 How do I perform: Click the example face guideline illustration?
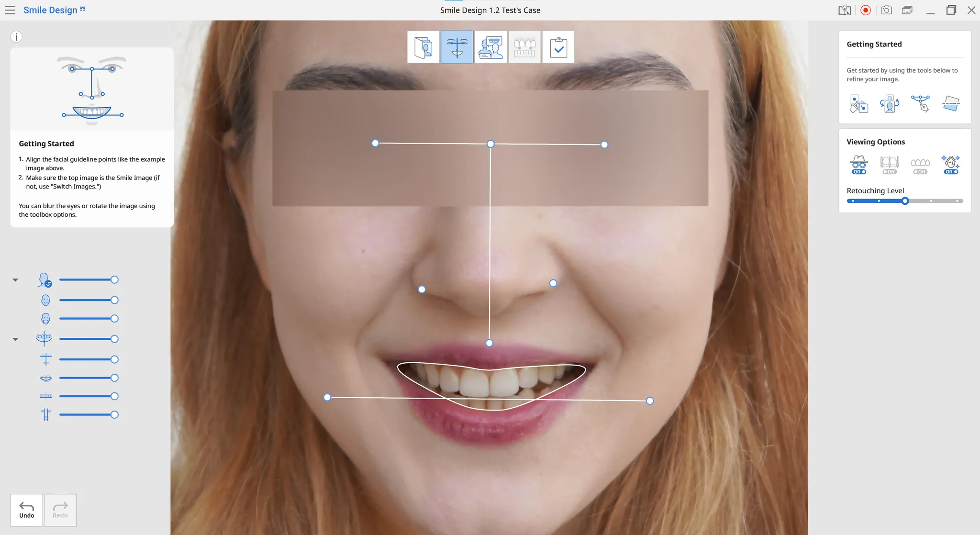[92, 89]
